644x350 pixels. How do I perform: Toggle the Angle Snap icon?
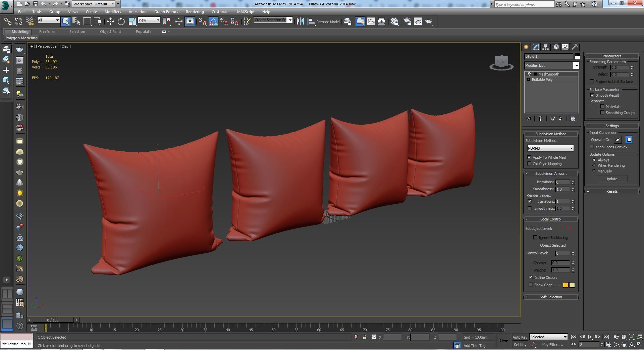tap(213, 21)
